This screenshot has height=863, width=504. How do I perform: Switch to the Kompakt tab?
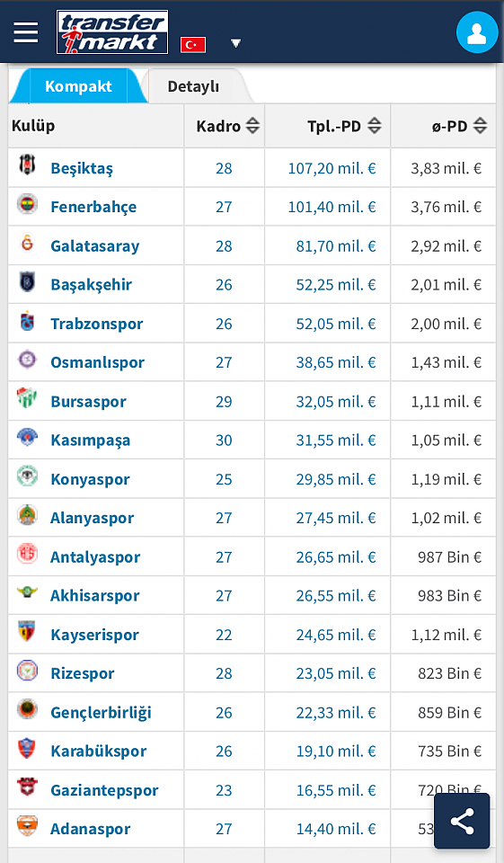(x=78, y=86)
